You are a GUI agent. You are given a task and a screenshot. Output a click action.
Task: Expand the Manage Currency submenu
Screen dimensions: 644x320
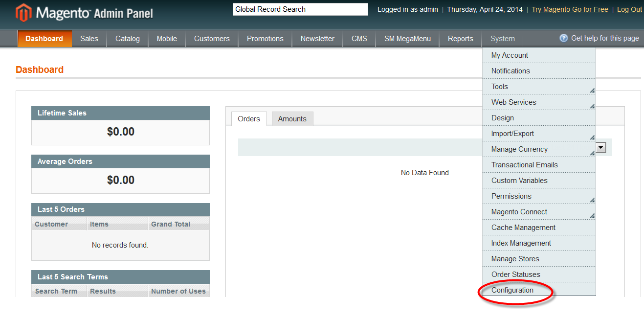click(539, 149)
